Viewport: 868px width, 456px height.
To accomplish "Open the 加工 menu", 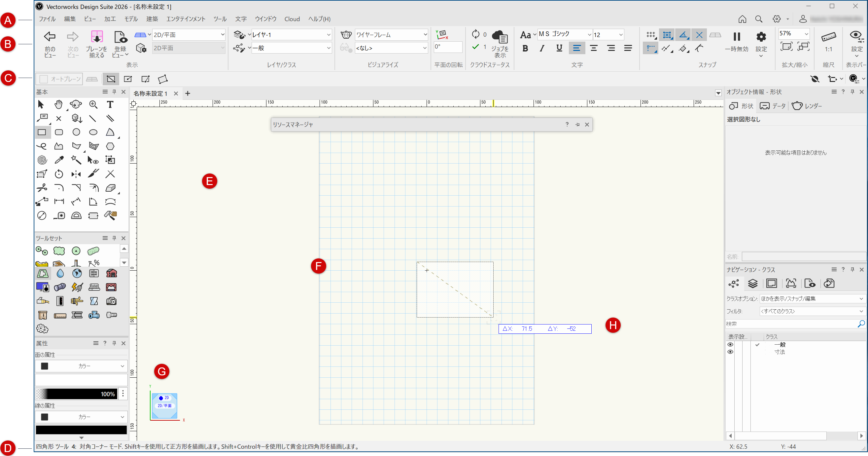I will coord(110,19).
